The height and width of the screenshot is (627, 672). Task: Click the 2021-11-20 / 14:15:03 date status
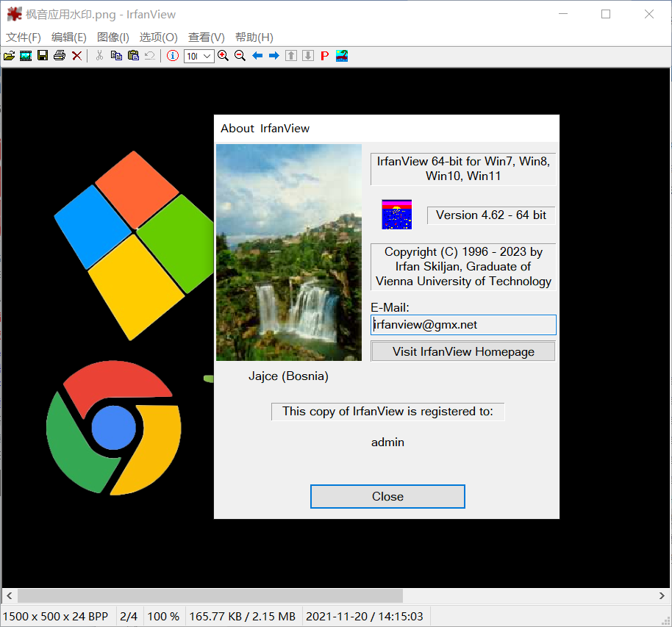(x=364, y=616)
